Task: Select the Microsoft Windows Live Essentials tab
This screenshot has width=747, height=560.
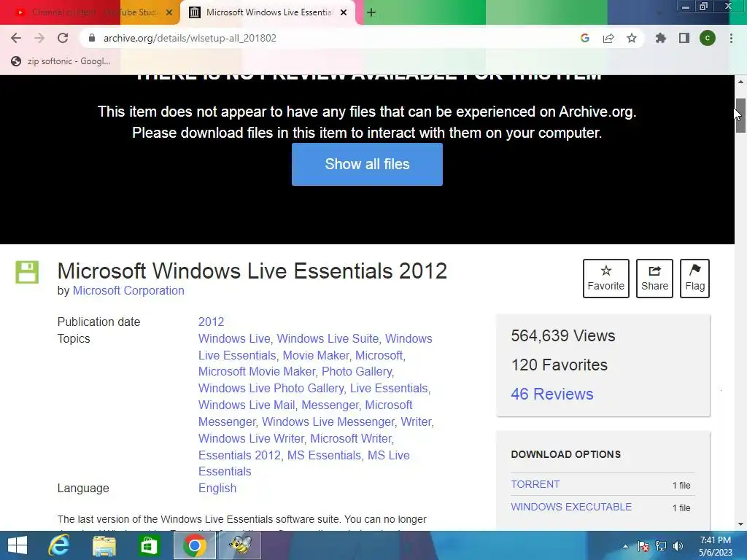Action: (268, 12)
